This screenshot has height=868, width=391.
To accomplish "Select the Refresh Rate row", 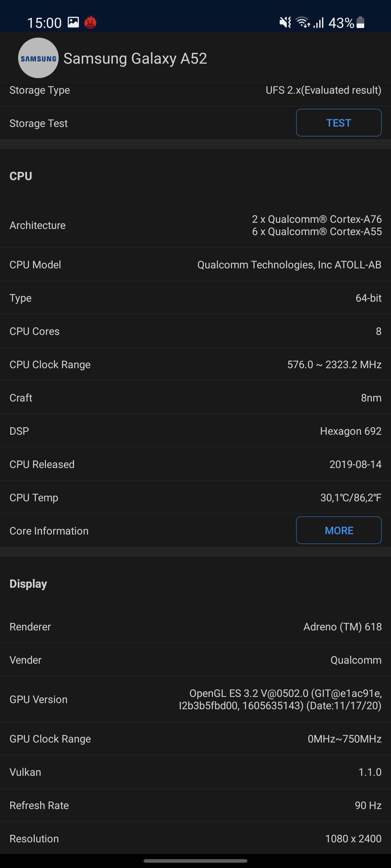I will tap(195, 805).
